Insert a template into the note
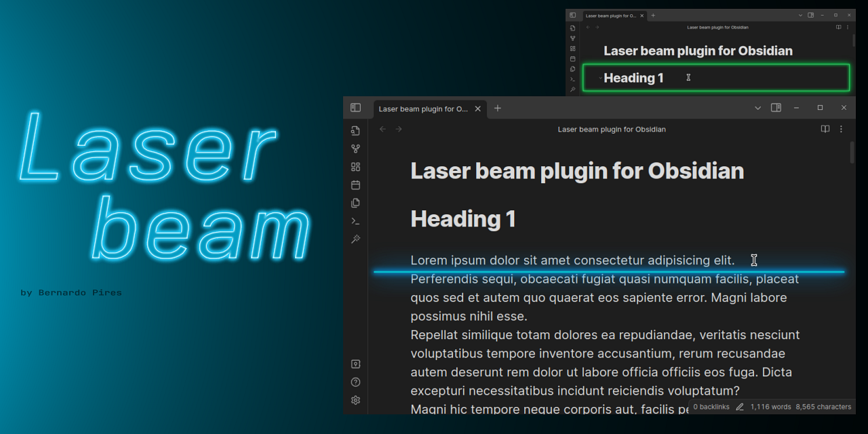Viewport: 868px width, 434px height. [x=355, y=203]
